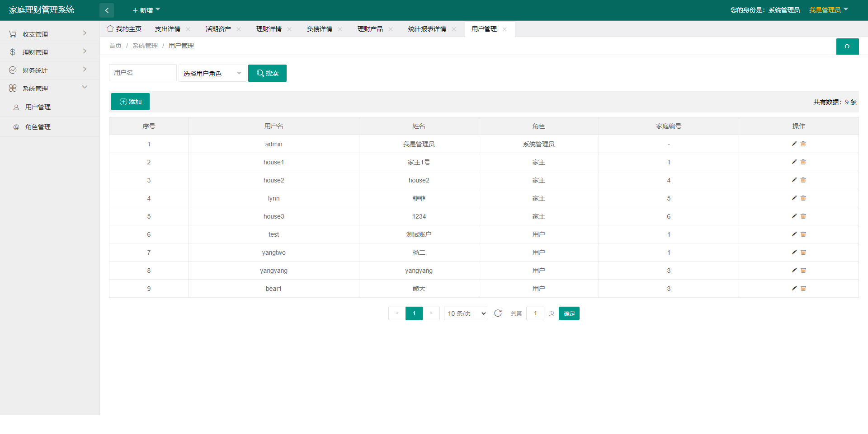Switch to the 理财产品 tab
Viewport: 868px width, 434px height.
(x=370, y=29)
